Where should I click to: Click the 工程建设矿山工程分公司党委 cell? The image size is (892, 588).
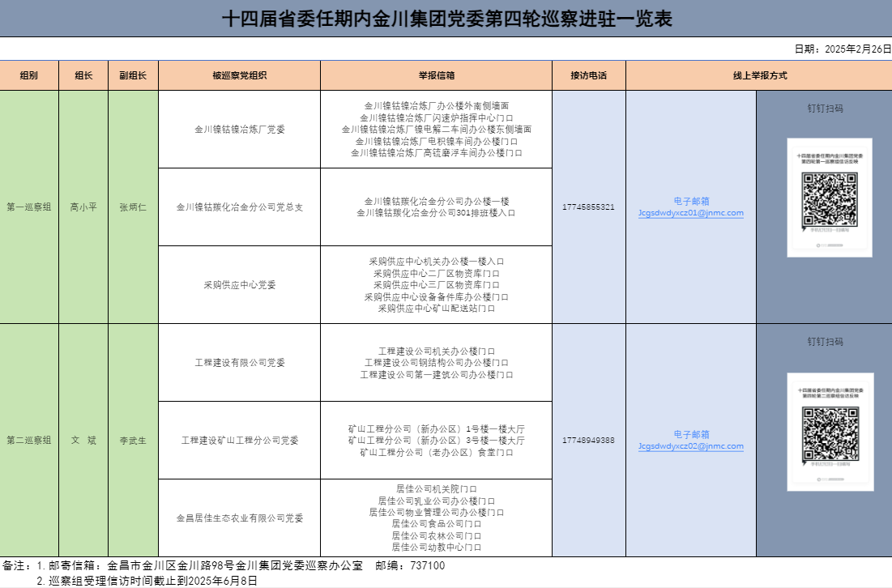(240, 440)
